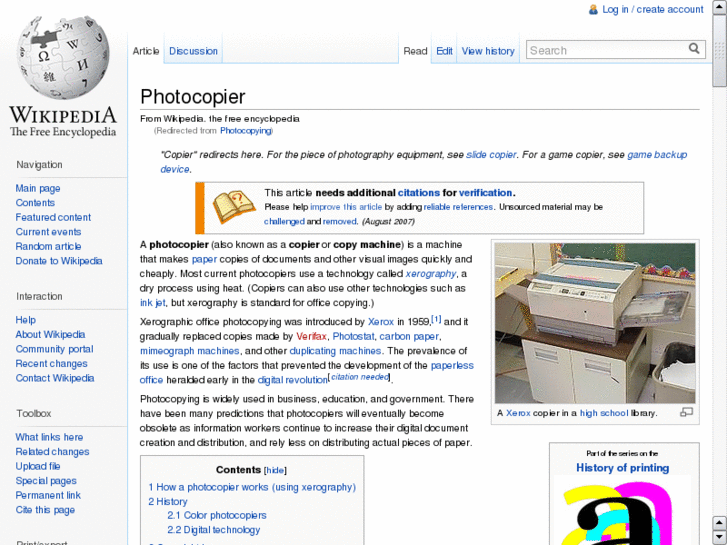Image resolution: width=727 pixels, height=545 pixels.
Task: Open Featured content link
Action: click(x=53, y=217)
